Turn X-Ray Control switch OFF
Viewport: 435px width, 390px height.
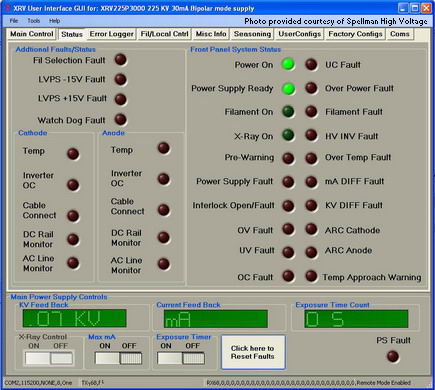62,358
